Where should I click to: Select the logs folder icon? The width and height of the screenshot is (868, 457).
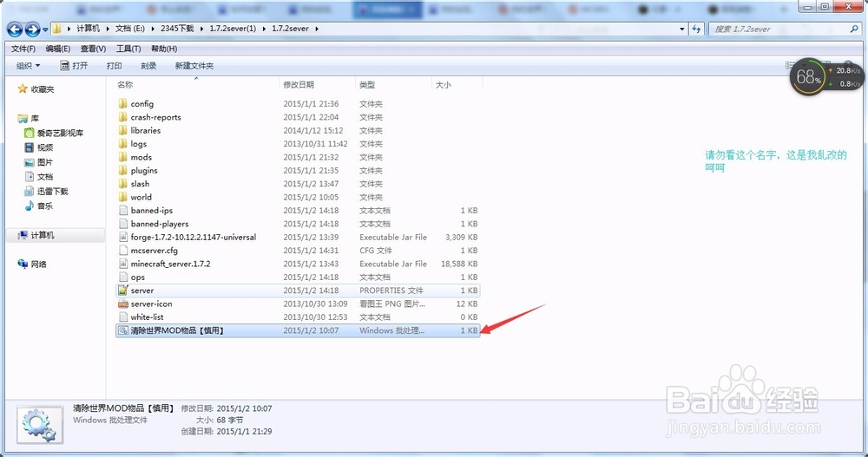(x=123, y=143)
